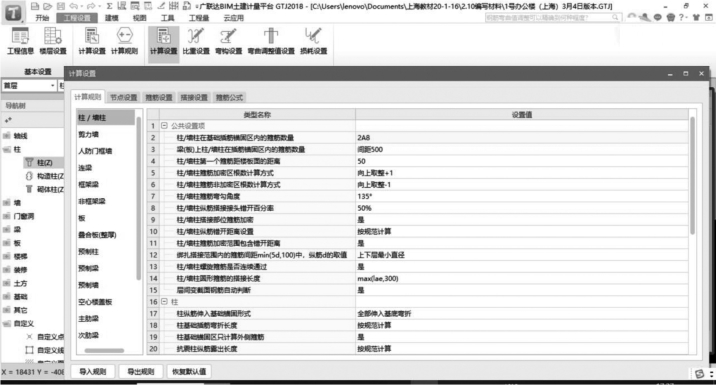Click vertical scrollbar of settings table

(x=692, y=176)
